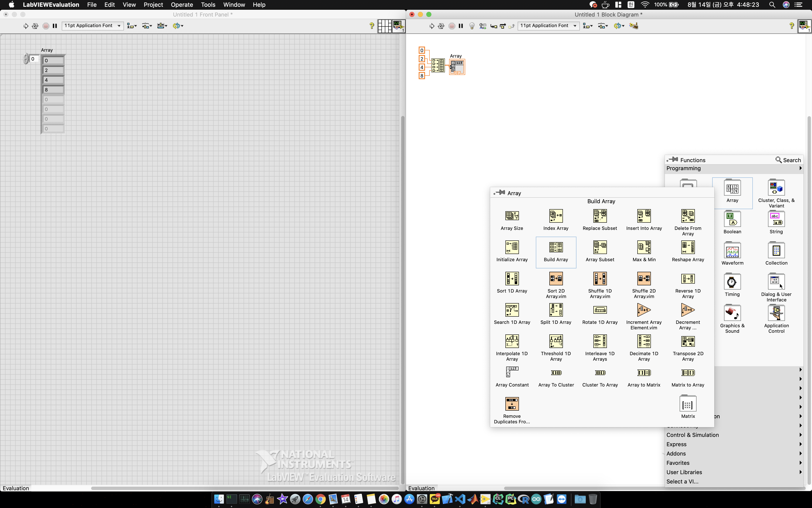The height and width of the screenshot is (508, 812).
Task: Toggle Pause button in Block Diagram toolbar
Action: point(461,26)
